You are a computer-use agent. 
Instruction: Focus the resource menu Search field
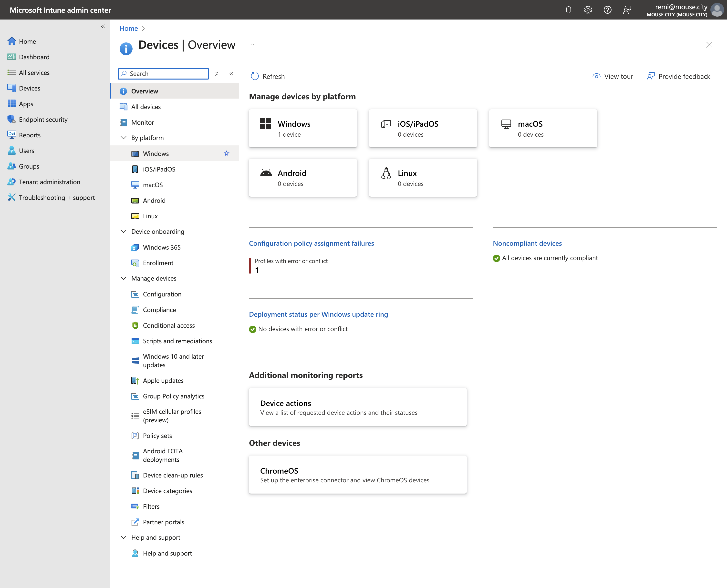point(163,73)
